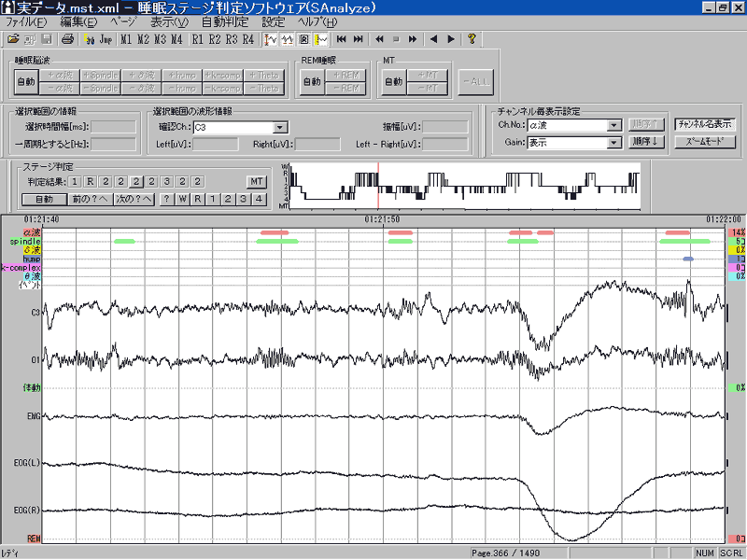The height and width of the screenshot is (560, 747).
Task: Open the 設定 menu
Action: tap(273, 21)
